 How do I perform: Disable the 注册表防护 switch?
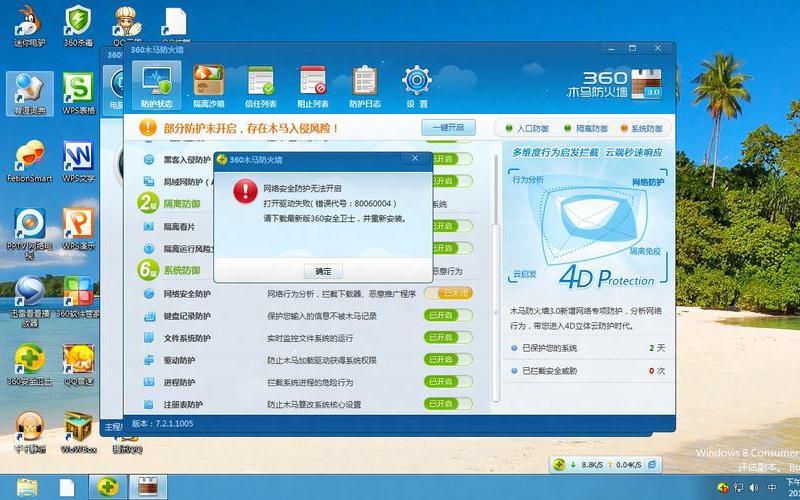pos(448,404)
